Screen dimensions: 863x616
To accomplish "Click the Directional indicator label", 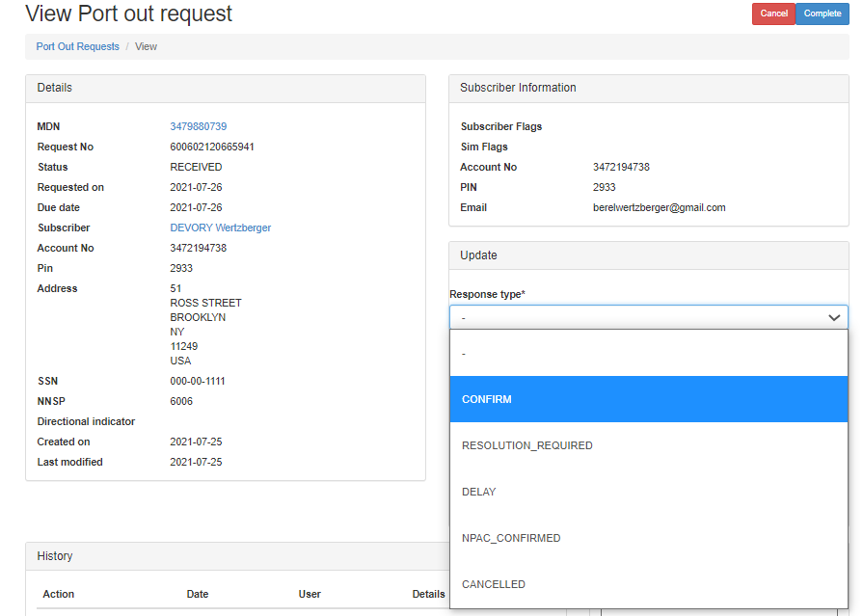I will click(x=86, y=421).
